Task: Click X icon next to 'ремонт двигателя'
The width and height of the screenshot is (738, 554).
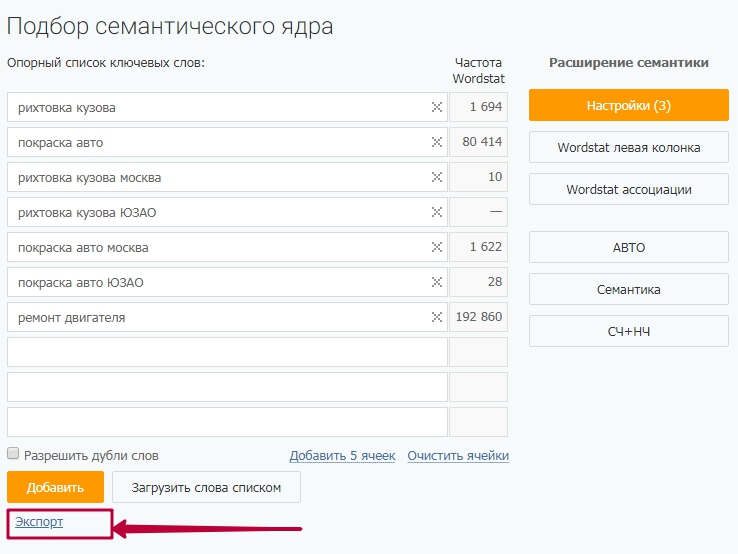Action: pos(436,317)
